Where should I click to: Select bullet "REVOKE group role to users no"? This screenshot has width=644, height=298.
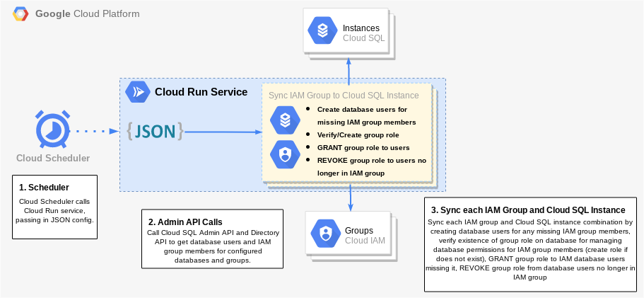click(372, 160)
